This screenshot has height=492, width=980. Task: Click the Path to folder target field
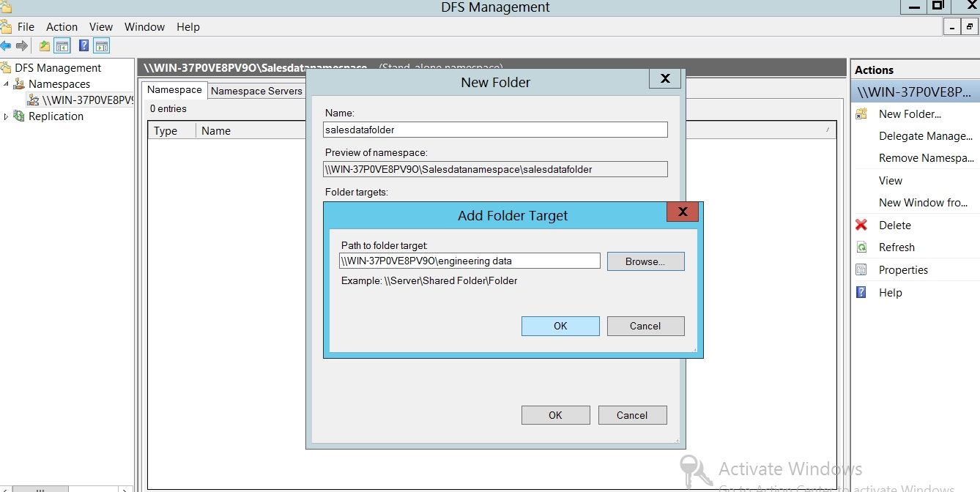click(469, 261)
